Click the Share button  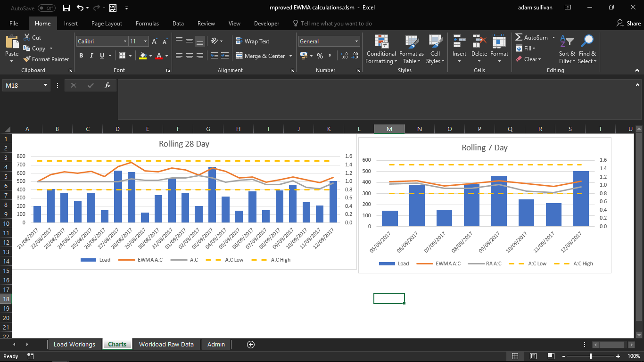[x=628, y=24]
